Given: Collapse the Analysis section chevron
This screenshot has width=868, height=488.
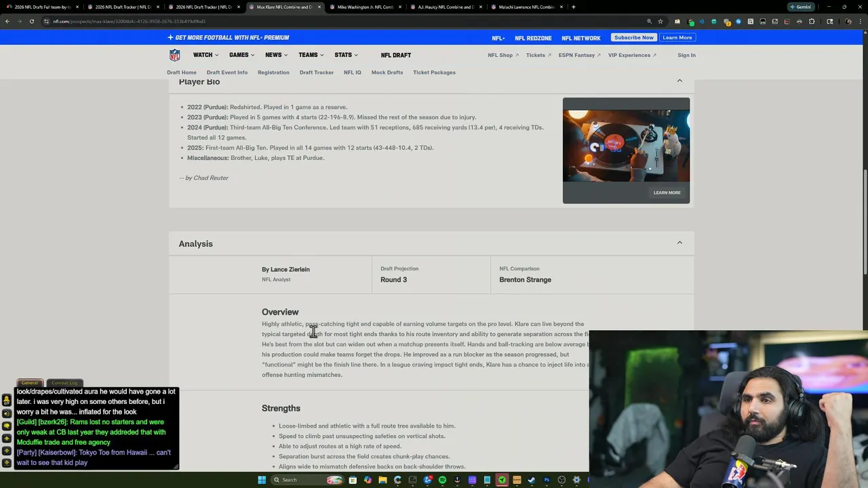Looking at the screenshot, I should tap(679, 243).
